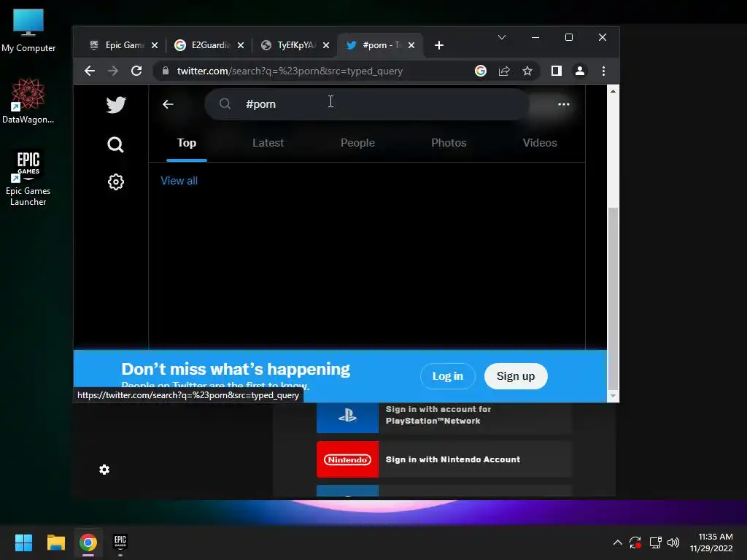Open Epic Games Launcher desktop shortcut
This screenshot has height=560, width=747.
pyautogui.click(x=28, y=178)
